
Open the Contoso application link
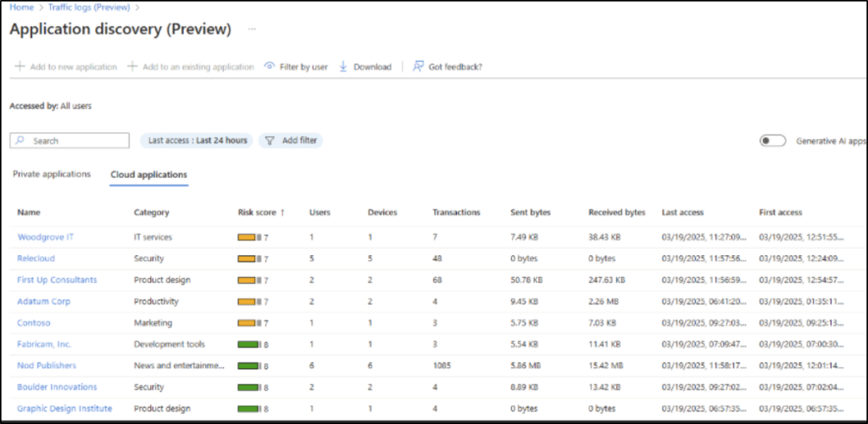tap(34, 323)
